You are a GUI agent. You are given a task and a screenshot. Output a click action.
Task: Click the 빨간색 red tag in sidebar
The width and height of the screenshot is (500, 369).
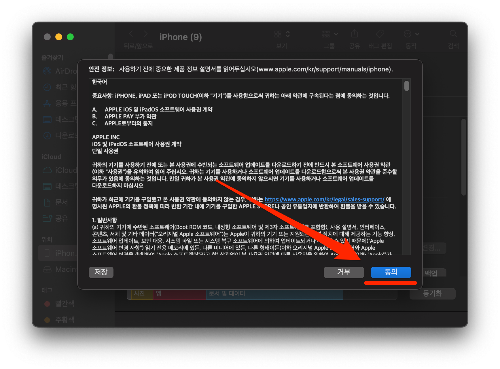tap(60, 304)
